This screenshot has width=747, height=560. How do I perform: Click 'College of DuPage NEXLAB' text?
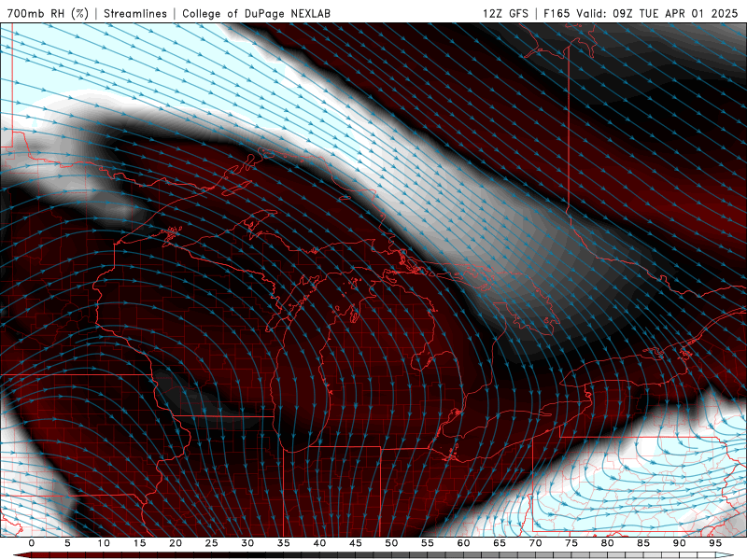coord(256,13)
